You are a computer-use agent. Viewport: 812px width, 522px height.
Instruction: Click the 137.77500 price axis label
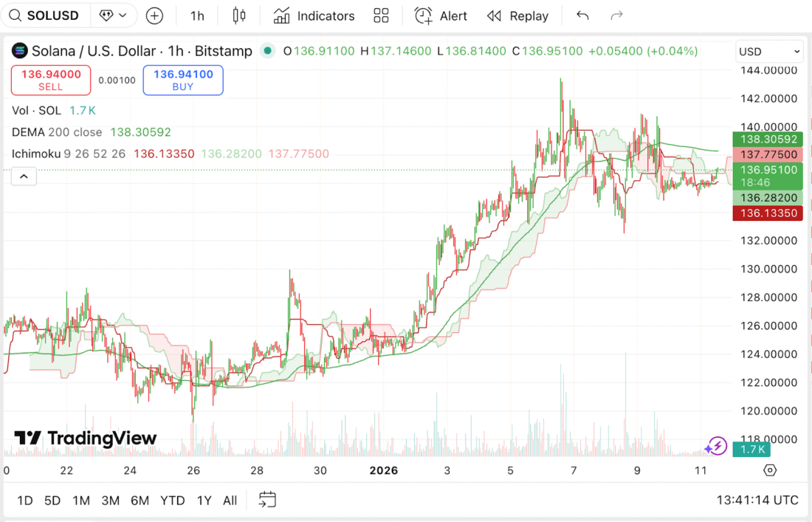coord(768,154)
